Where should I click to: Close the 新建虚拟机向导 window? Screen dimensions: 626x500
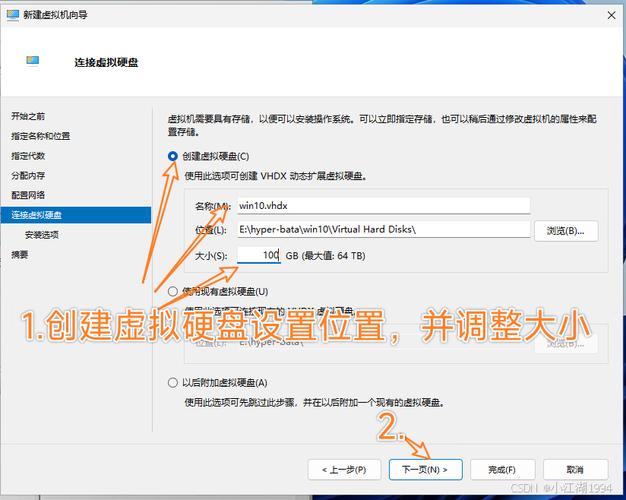(611, 15)
